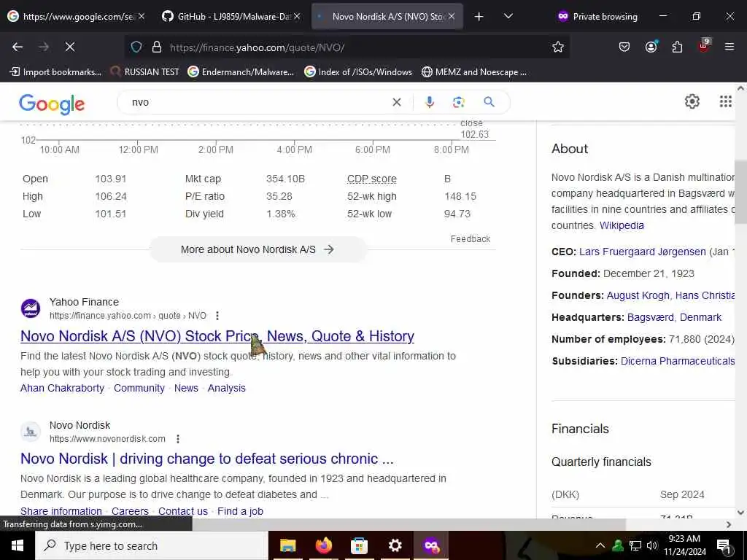Click the horizontal scrollbar right arrow
The height and width of the screenshot is (560, 747).
tap(729, 524)
